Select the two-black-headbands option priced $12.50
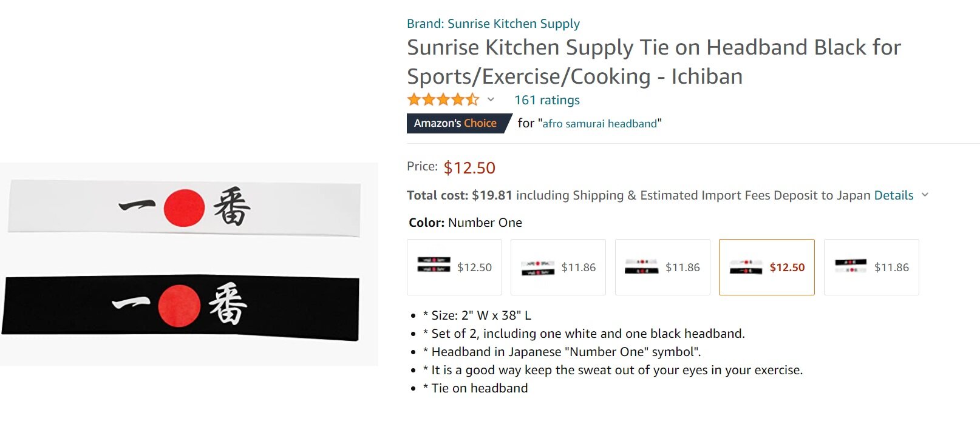The height and width of the screenshot is (444, 980). pyautogui.click(x=454, y=267)
